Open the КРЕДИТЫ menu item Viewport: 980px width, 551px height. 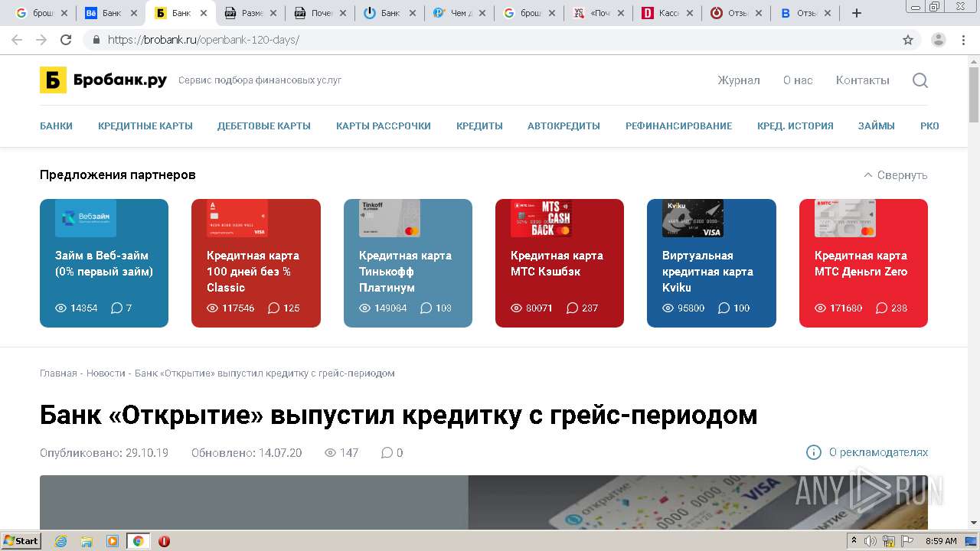pos(479,126)
